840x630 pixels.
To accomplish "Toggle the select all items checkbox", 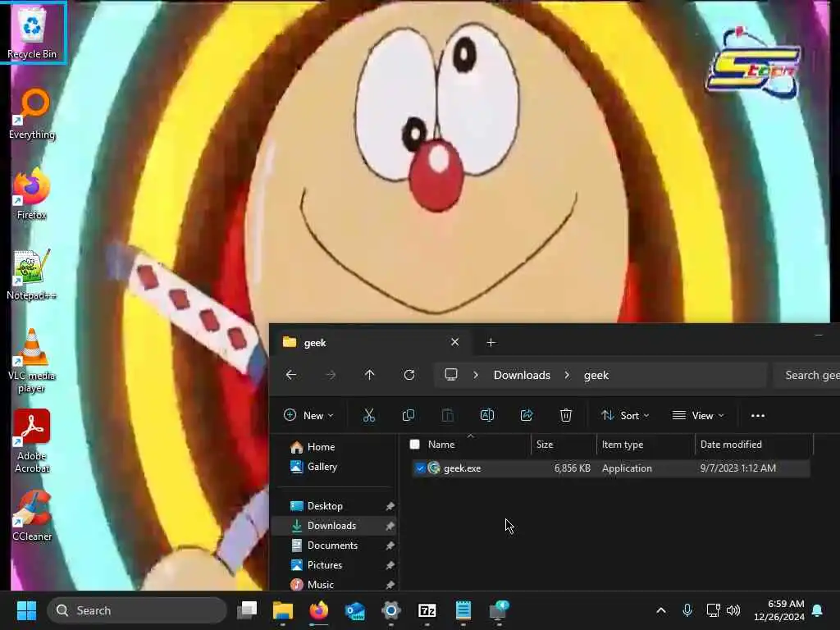I will pyautogui.click(x=414, y=444).
